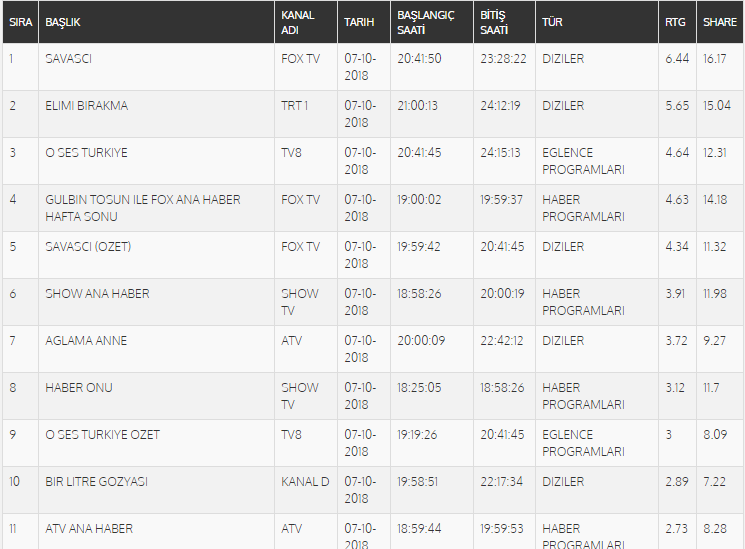Click the BAŞLANGIÇ SAATİ column header
The width and height of the screenshot is (745, 549).
click(x=426, y=22)
